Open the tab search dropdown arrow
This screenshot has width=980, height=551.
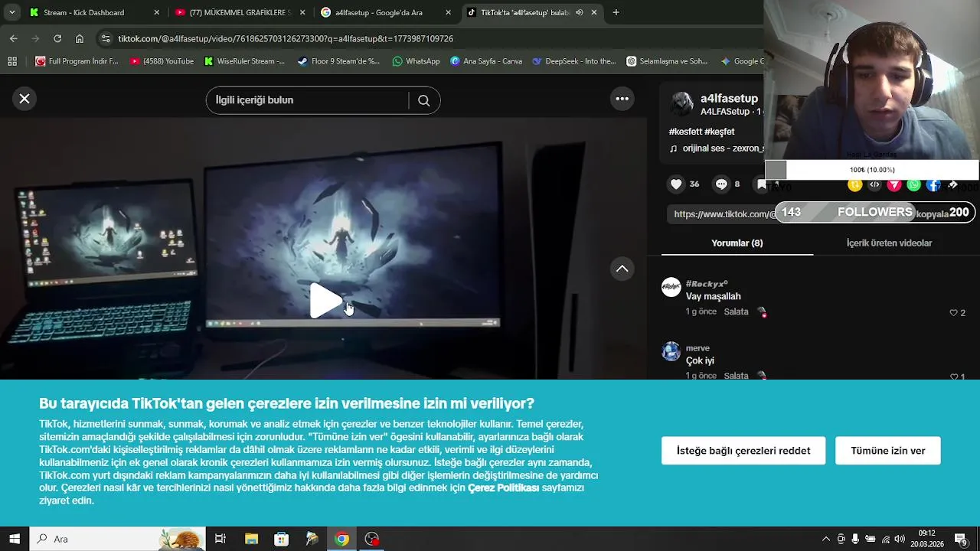(x=11, y=12)
